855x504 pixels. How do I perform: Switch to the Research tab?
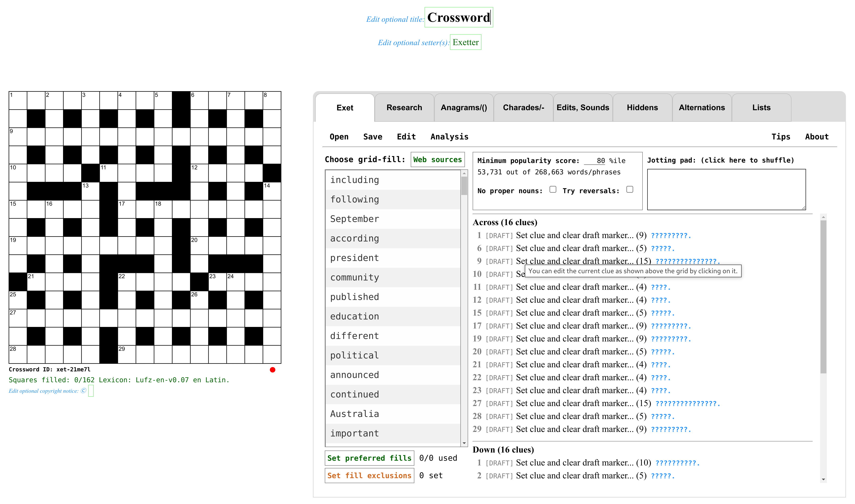click(x=404, y=108)
